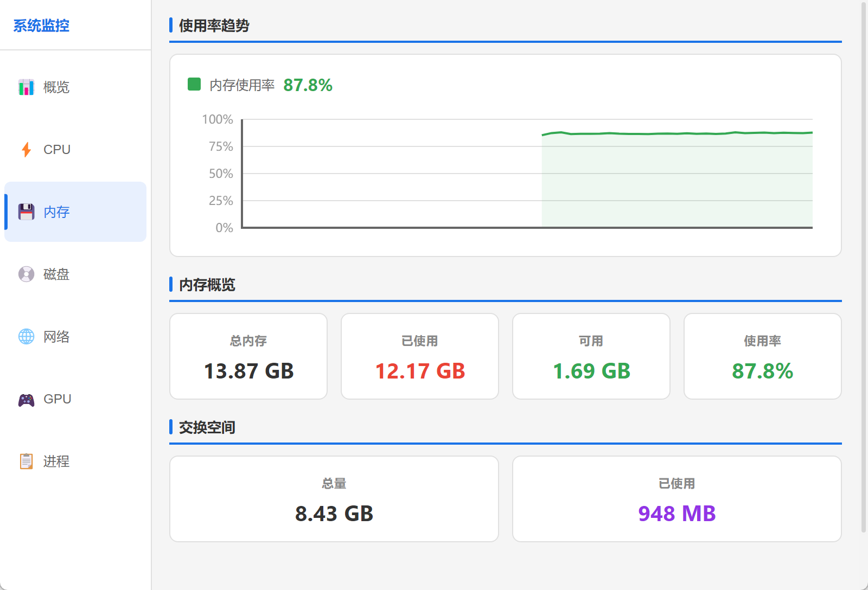Click the disk (磁盘) disc icon
This screenshot has height=590, width=868.
click(x=26, y=274)
